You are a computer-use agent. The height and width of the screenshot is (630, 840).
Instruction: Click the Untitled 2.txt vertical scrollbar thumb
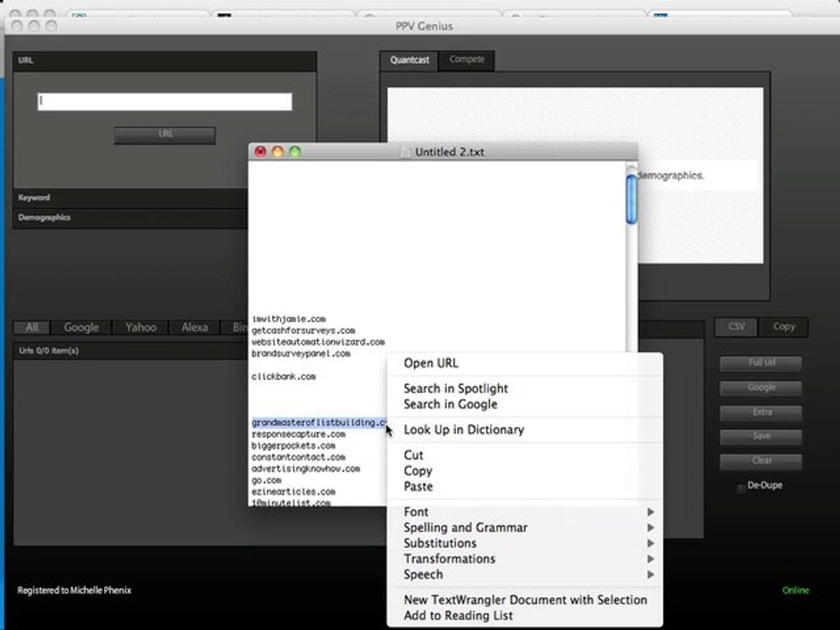(x=631, y=199)
